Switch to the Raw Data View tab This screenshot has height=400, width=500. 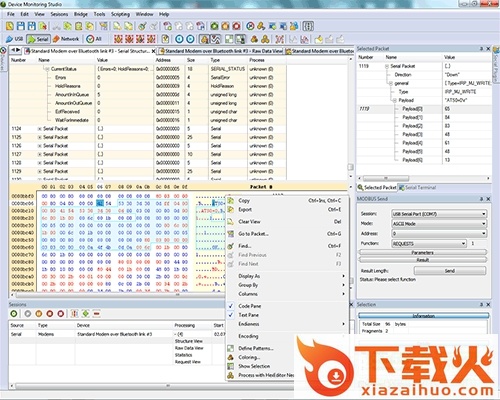[221, 51]
